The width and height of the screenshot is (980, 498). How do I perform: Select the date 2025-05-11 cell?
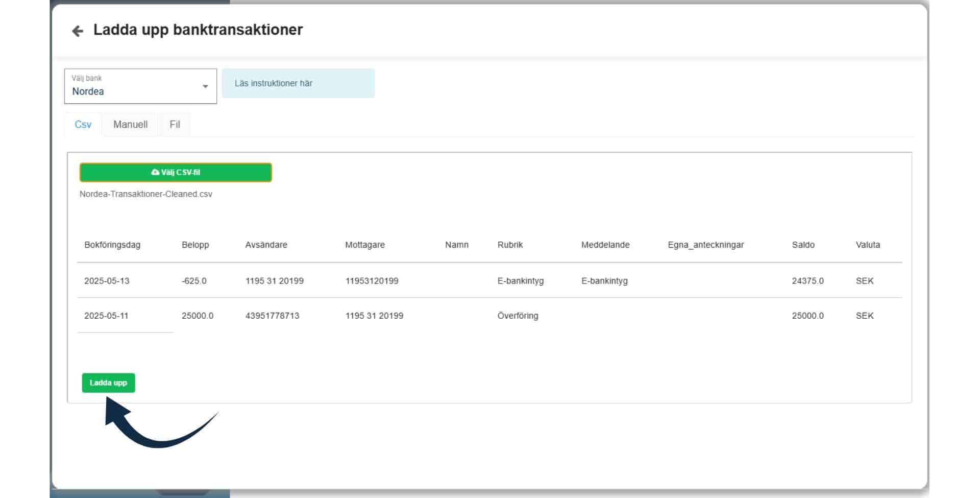pyautogui.click(x=106, y=316)
